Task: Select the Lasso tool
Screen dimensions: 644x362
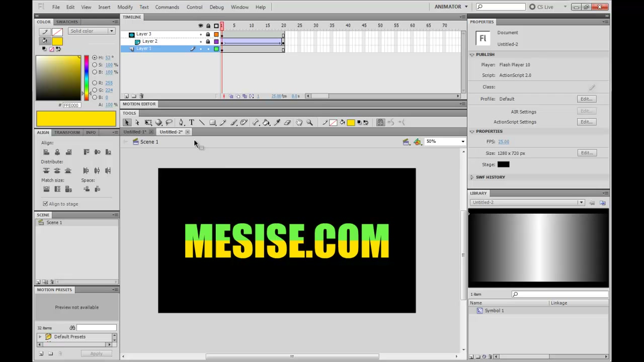Action: [x=169, y=122]
